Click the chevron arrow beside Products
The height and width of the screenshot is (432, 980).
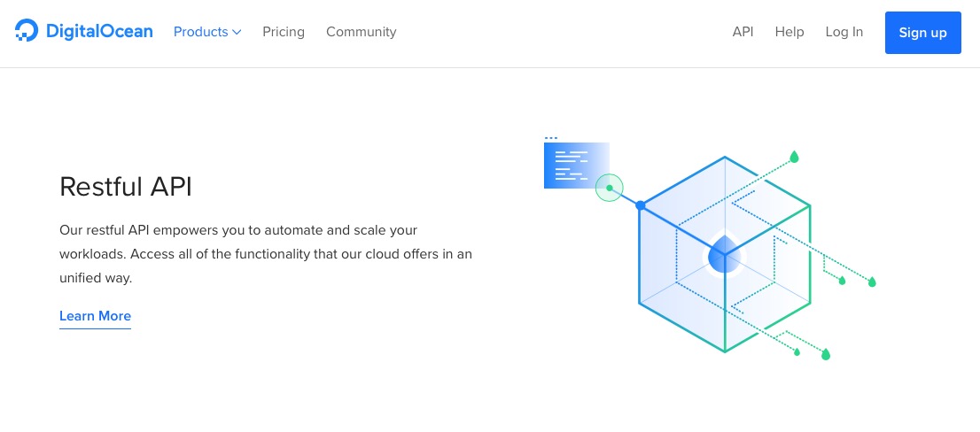click(237, 33)
